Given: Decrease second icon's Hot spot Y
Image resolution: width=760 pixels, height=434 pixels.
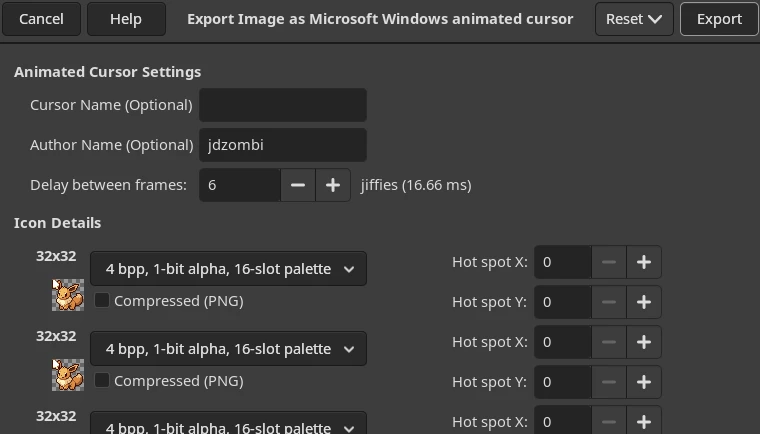Looking at the screenshot, I should (609, 382).
